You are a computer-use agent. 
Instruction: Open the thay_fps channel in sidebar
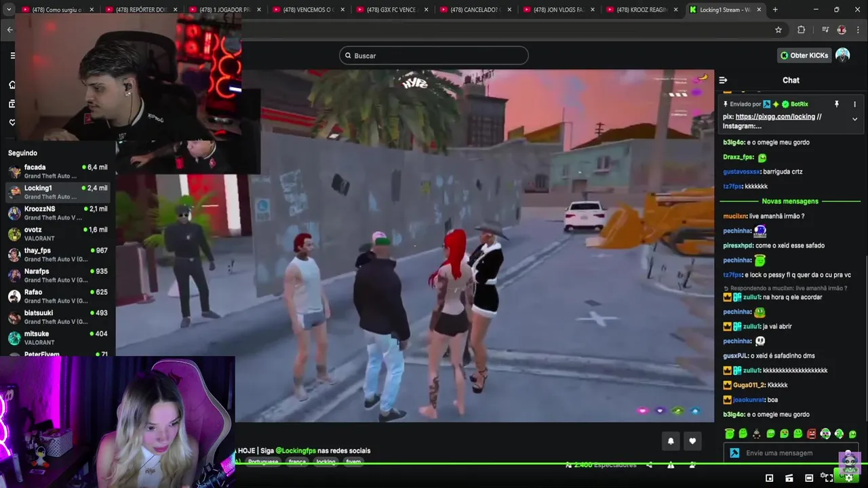click(x=58, y=255)
